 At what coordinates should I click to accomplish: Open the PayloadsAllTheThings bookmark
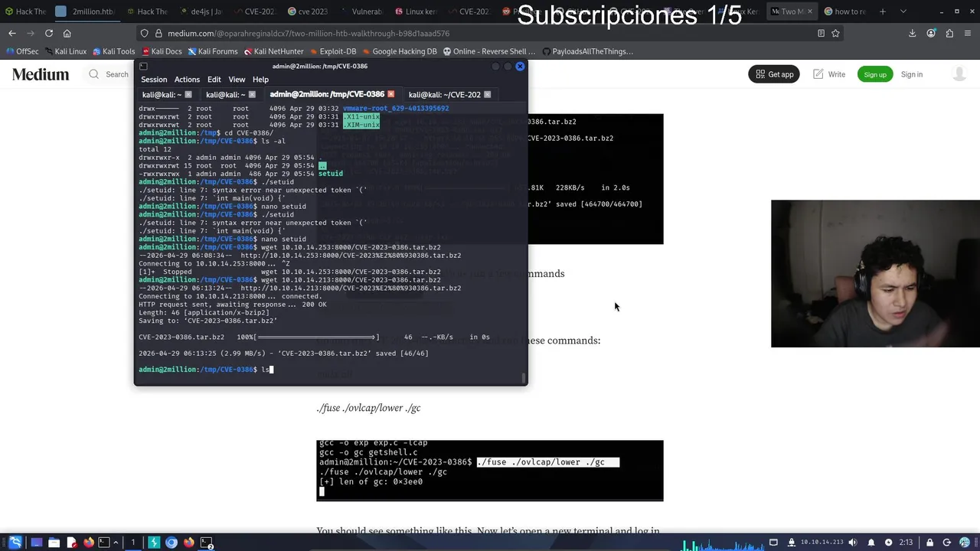tap(587, 51)
